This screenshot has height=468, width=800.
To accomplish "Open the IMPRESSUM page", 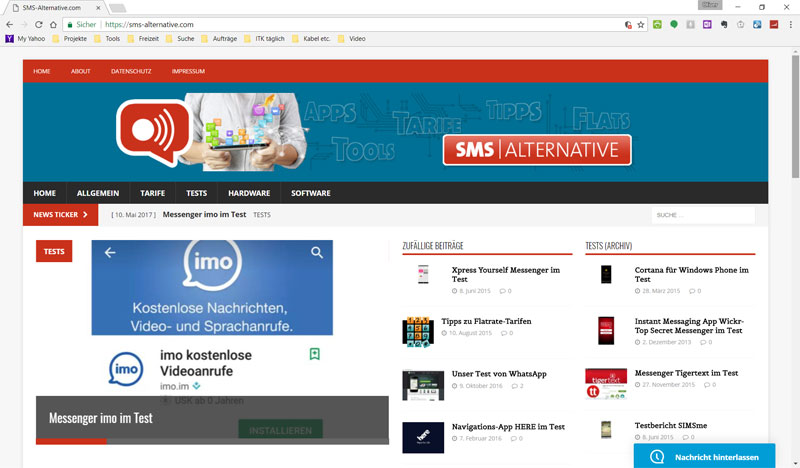I will [x=188, y=71].
